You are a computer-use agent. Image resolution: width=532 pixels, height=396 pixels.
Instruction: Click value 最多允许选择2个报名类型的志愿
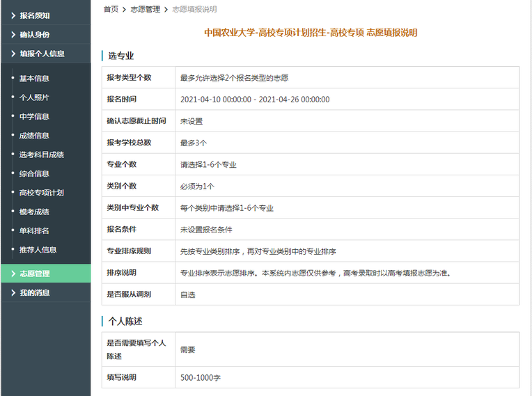pyautogui.click(x=234, y=78)
